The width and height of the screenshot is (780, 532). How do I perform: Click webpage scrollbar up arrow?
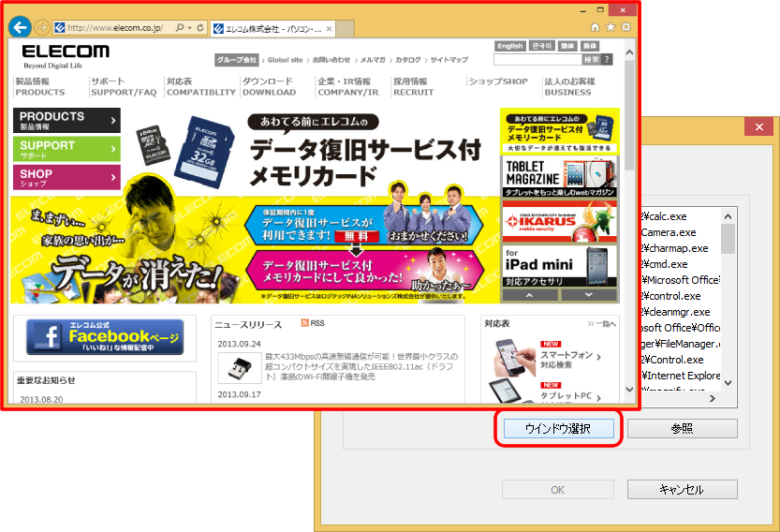(629, 52)
